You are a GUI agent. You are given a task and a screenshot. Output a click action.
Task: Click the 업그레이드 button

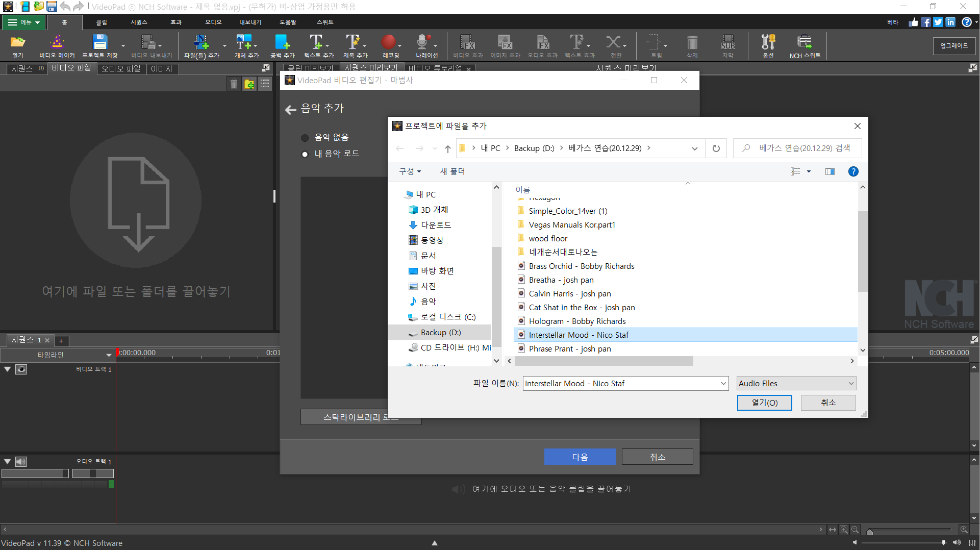point(954,45)
